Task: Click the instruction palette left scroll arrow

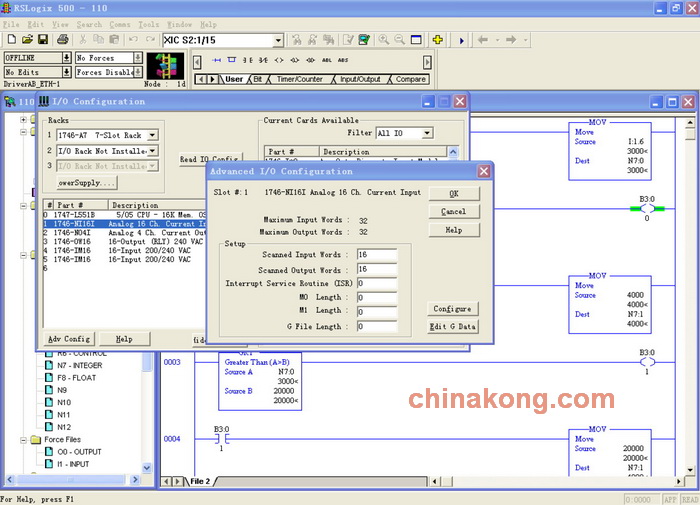Action: tap(197, 62)
